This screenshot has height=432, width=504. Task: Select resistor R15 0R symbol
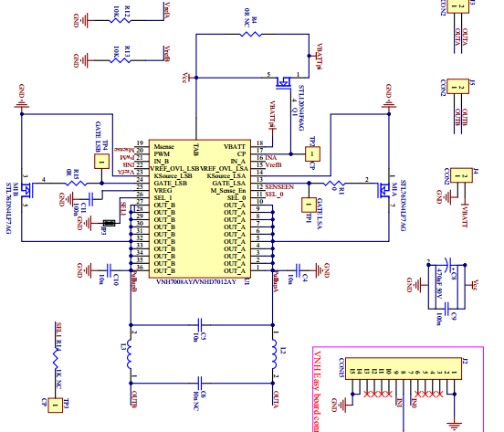point(76,184)
